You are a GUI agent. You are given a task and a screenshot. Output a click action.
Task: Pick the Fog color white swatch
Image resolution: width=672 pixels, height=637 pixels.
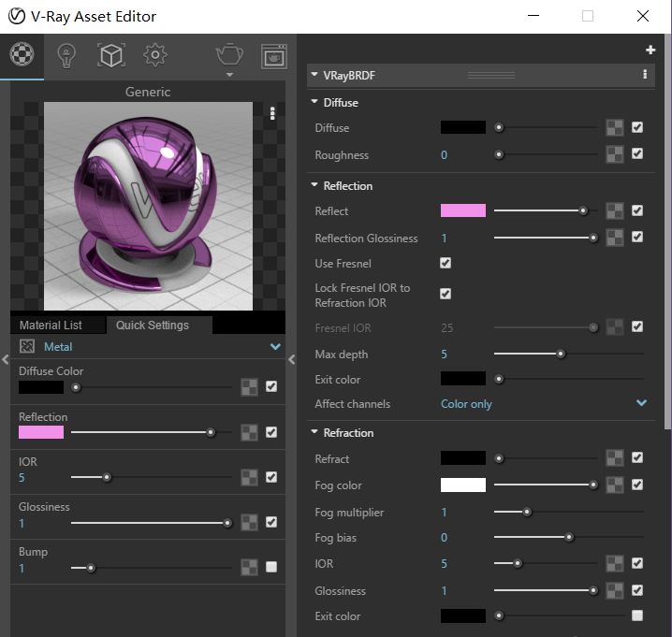463,485
